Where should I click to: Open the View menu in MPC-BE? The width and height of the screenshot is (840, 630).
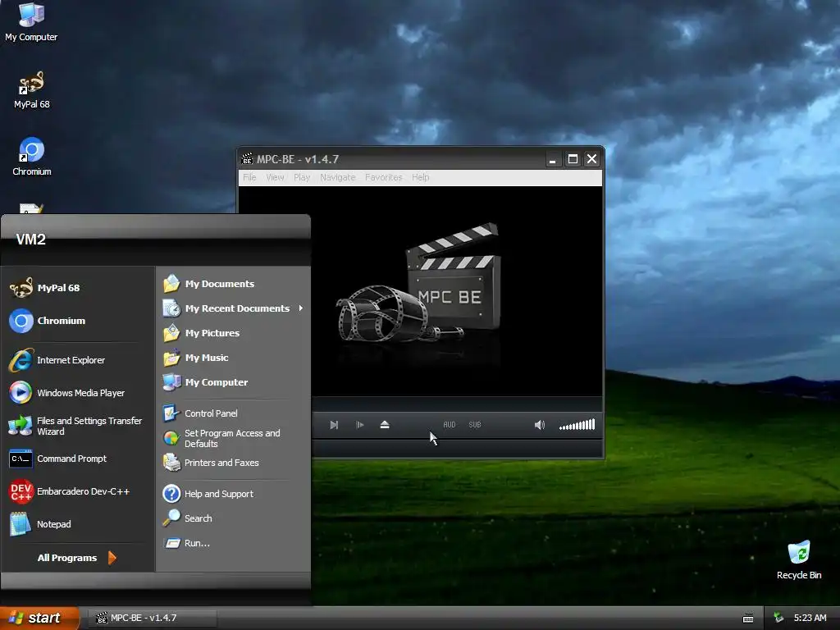(275, 177)
